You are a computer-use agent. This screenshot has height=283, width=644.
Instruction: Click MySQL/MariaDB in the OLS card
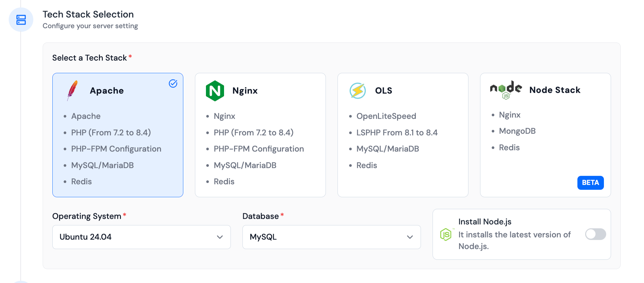click(x=388, y=149)
